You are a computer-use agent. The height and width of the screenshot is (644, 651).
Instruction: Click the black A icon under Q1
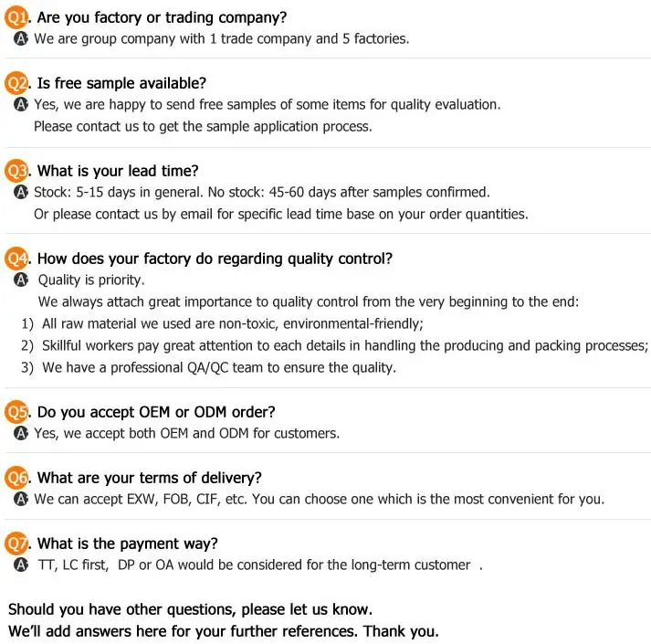pos(21,38)
